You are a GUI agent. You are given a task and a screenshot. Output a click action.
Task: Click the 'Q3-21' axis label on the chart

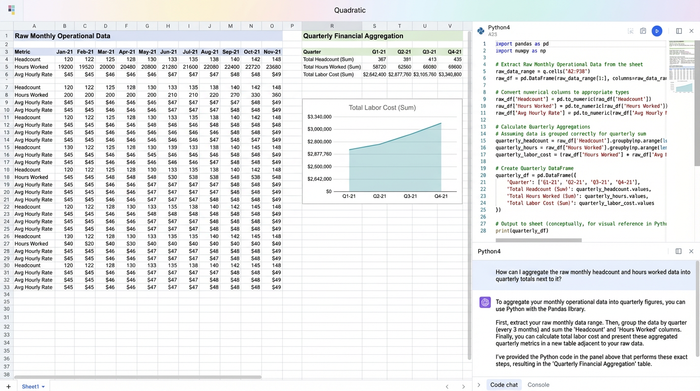[x=410, y=196]
